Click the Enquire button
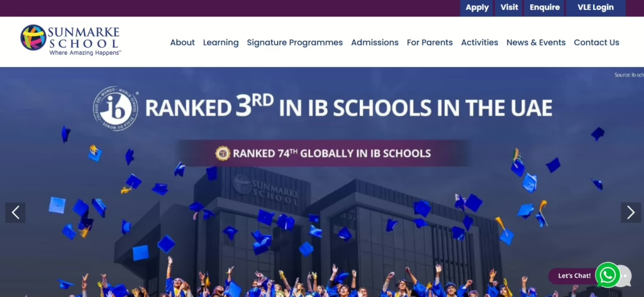Screen dimensions: 644x297 (x=545, y=8)
